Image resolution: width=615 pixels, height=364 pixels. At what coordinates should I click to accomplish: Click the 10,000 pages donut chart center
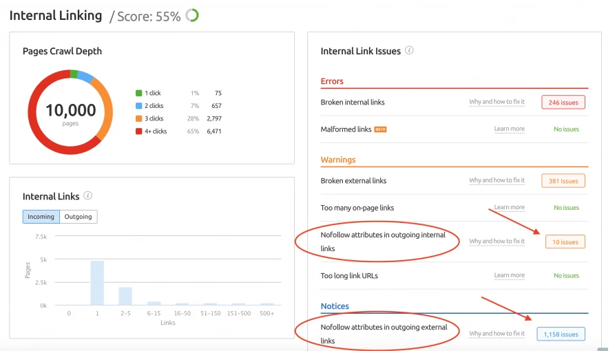pyautogui.click(x=70, y=112)
